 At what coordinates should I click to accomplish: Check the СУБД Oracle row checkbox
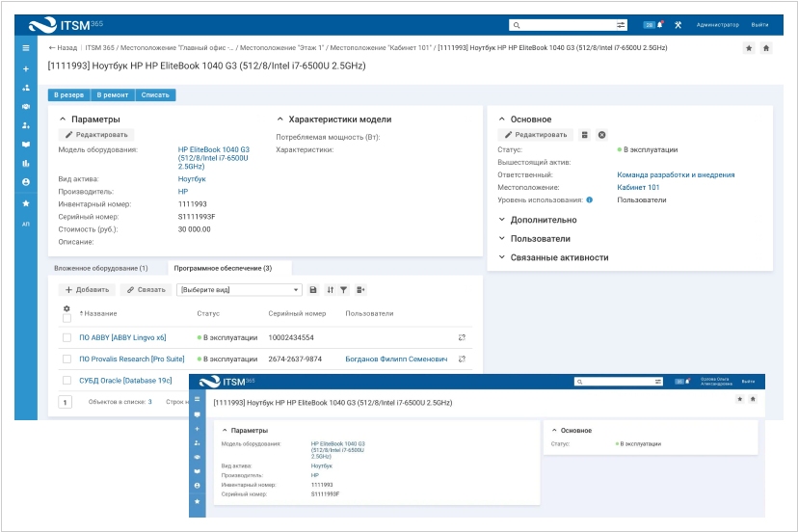coord(66,381)
